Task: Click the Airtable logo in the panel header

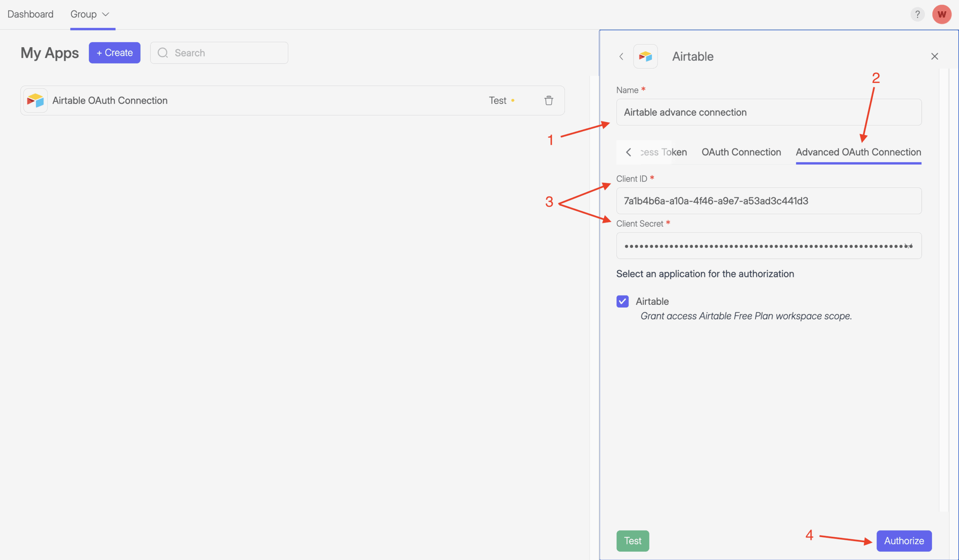Action: (x=645, y=57)
